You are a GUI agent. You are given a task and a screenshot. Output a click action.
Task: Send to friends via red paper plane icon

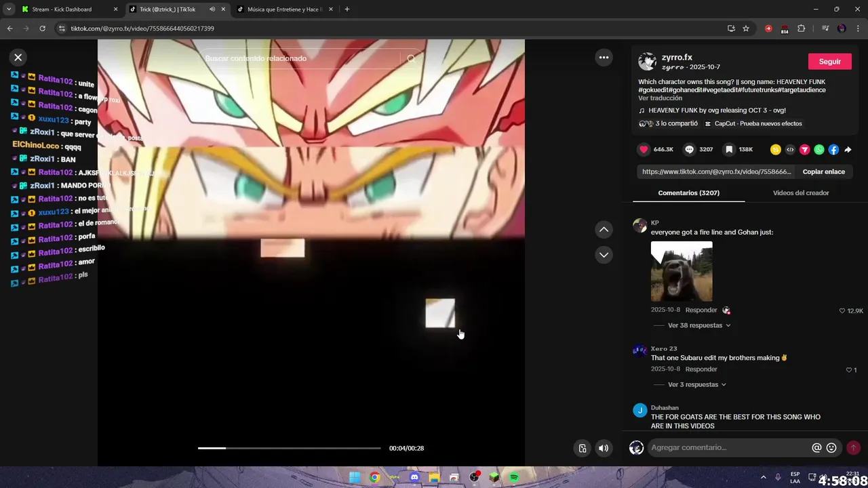(x=804, y=150)
